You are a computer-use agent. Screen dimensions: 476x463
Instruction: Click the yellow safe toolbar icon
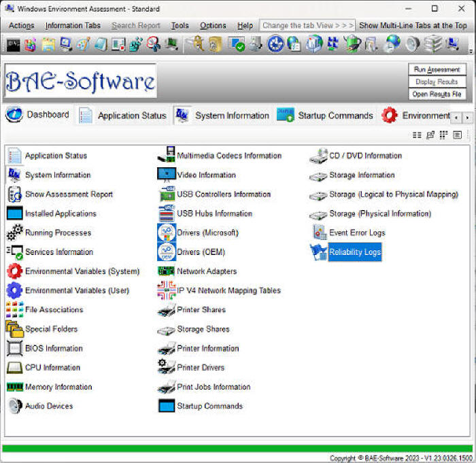(x=215, y=44)
